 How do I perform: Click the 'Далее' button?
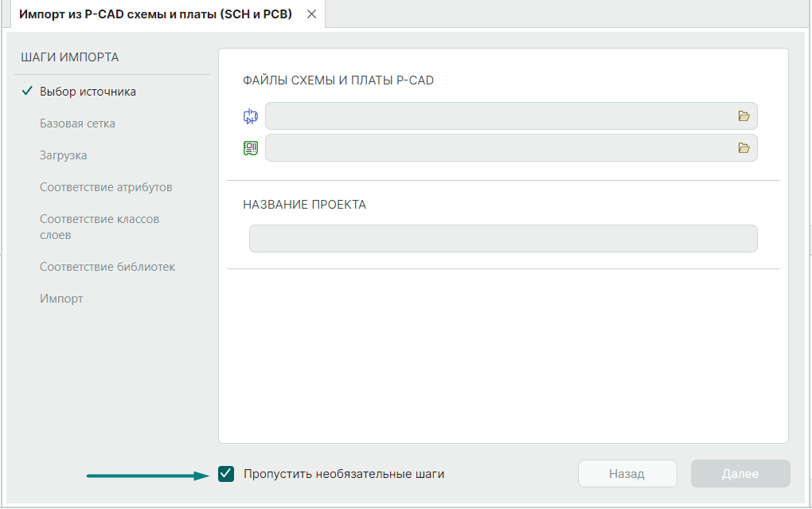[740, 474]
